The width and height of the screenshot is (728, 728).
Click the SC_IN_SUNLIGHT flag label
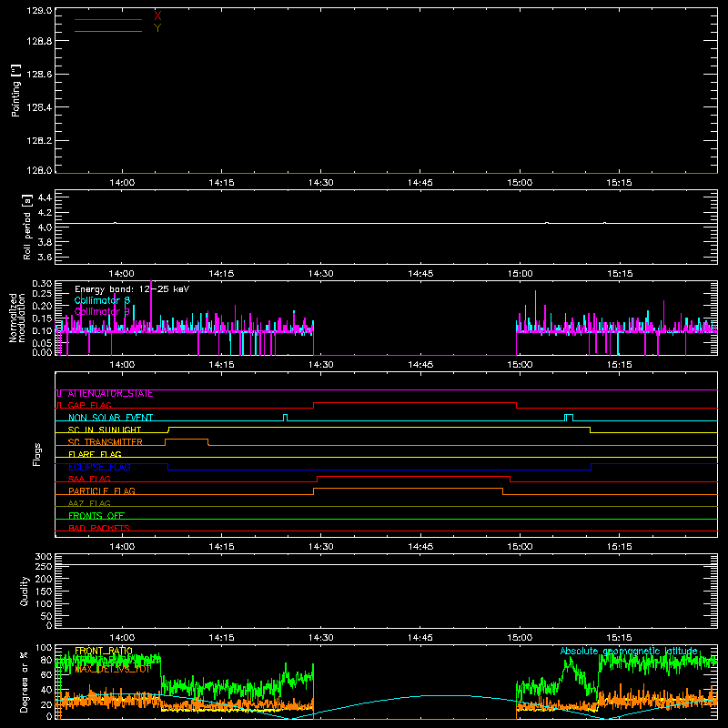[105, 430]
